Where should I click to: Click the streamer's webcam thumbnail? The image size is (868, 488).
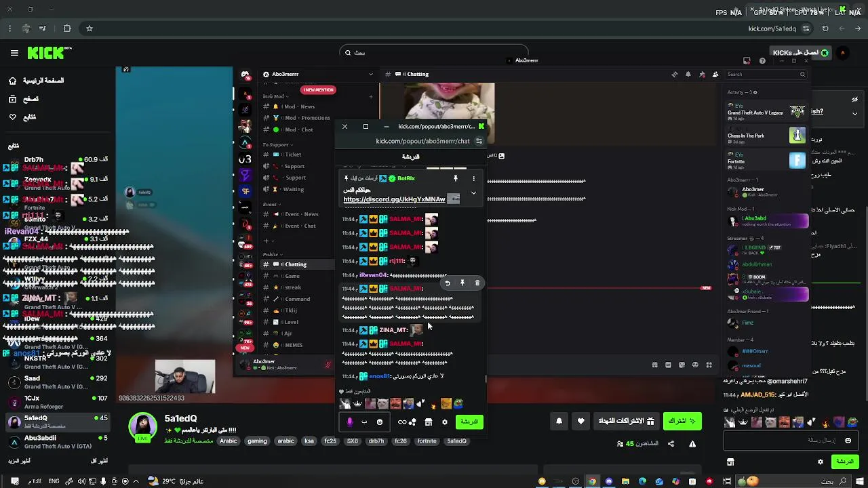point(185,377)
